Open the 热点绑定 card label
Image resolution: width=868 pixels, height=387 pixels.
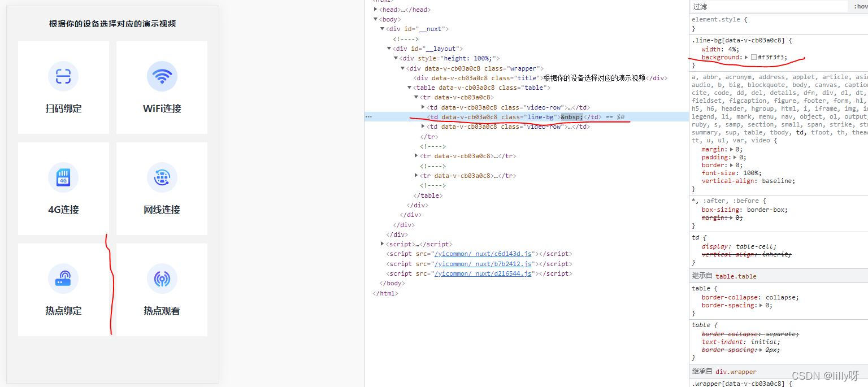63,311
